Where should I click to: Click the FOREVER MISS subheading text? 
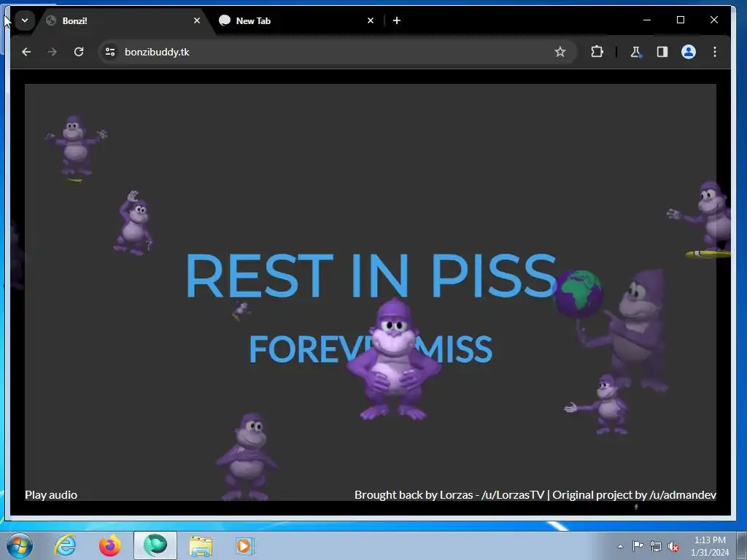point(371,349)
